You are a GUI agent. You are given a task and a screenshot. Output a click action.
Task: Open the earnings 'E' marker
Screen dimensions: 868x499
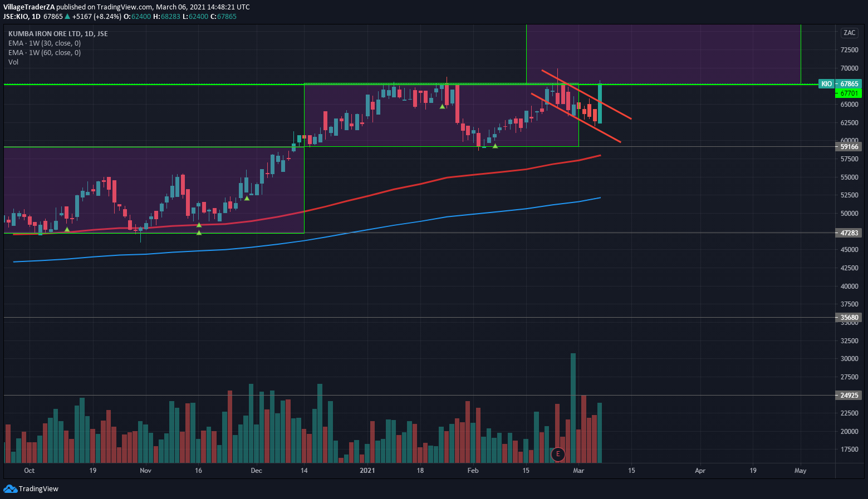tap(557, 454)
